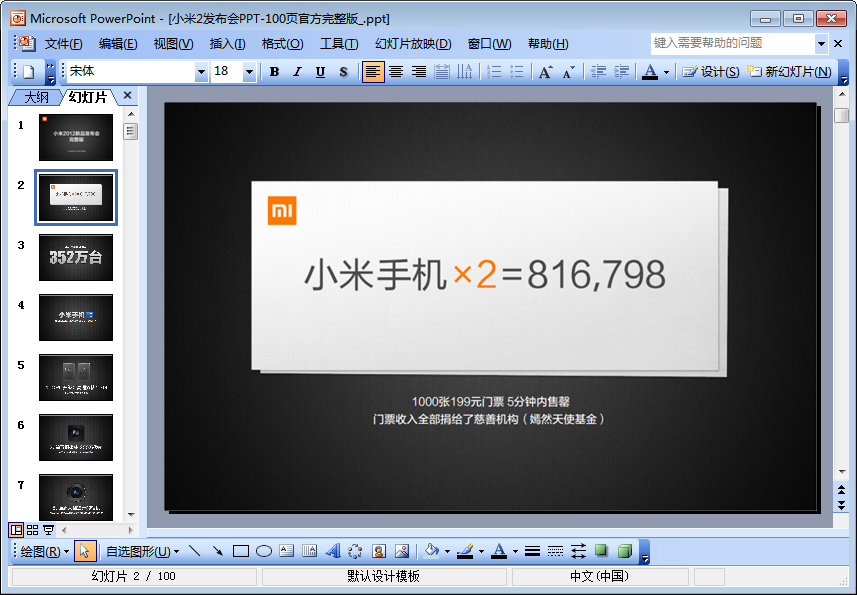Open the 工具 menu
857x595 pixels.
click(339, 44)
